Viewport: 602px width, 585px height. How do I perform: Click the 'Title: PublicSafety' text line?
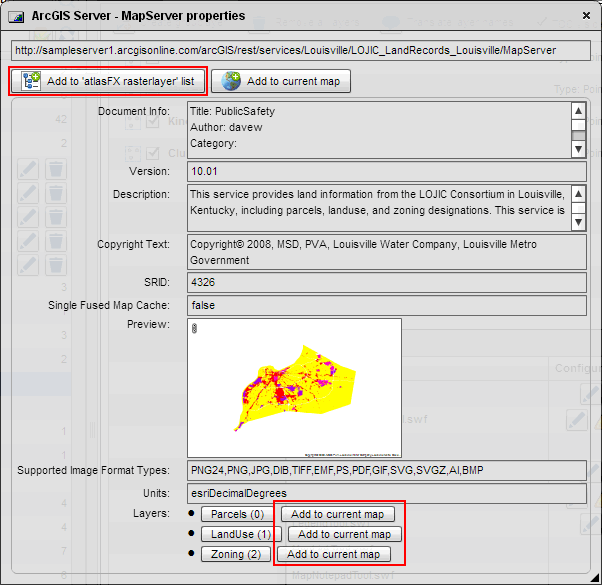pyautogui.click(x=233, y=111)
